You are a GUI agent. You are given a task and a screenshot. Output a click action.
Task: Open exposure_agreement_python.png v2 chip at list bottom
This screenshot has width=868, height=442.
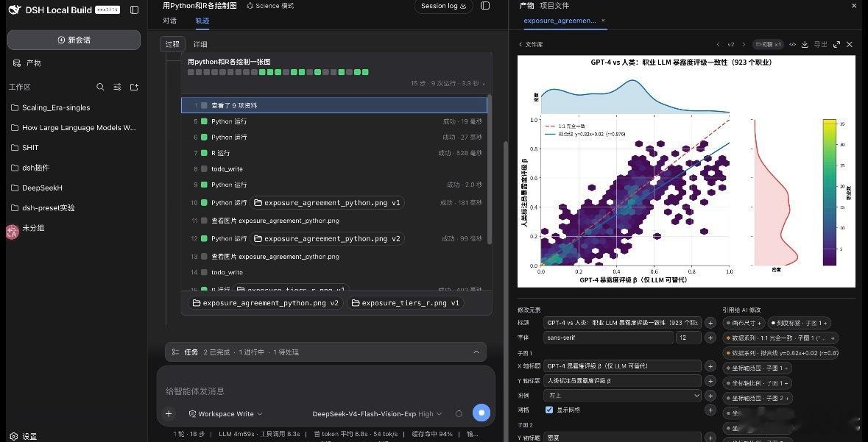[x=266, y=303]
